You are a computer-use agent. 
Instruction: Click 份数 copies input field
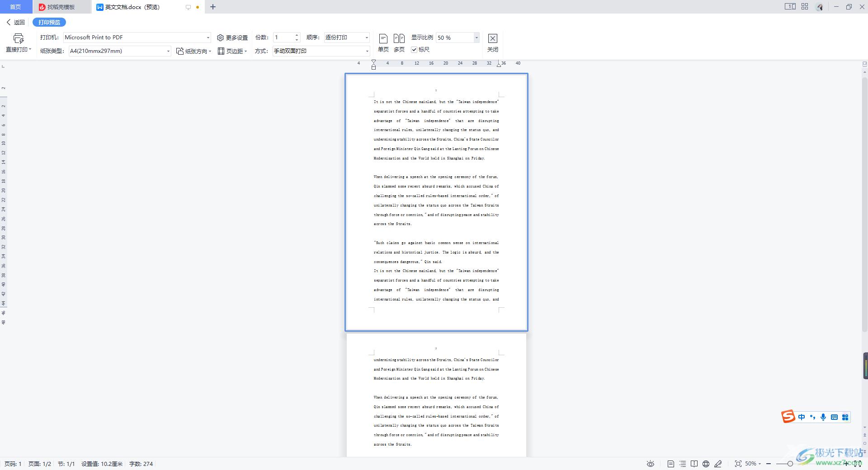(x=283, y=38)
